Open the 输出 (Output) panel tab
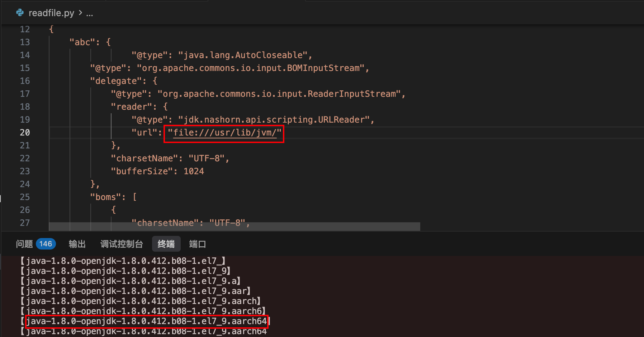Image resolution: width=644 pixels, height=337 pixels. pos(77,244)
